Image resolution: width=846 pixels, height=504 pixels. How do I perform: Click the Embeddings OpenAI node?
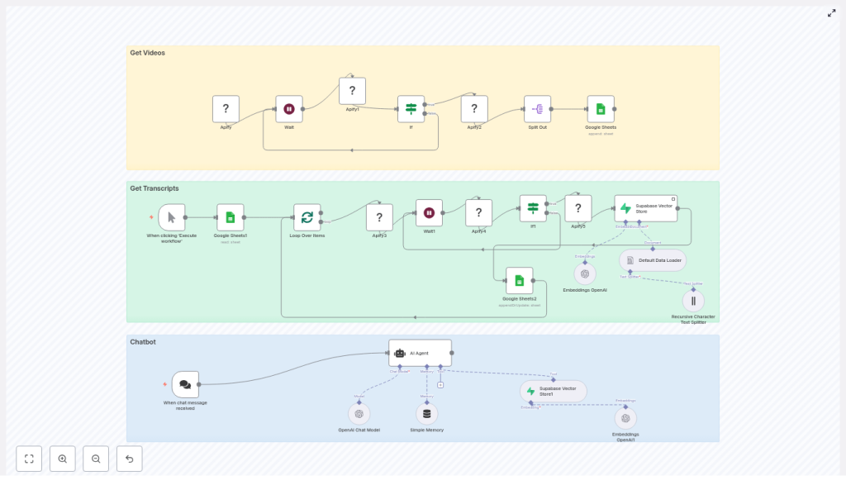point(585,274)
